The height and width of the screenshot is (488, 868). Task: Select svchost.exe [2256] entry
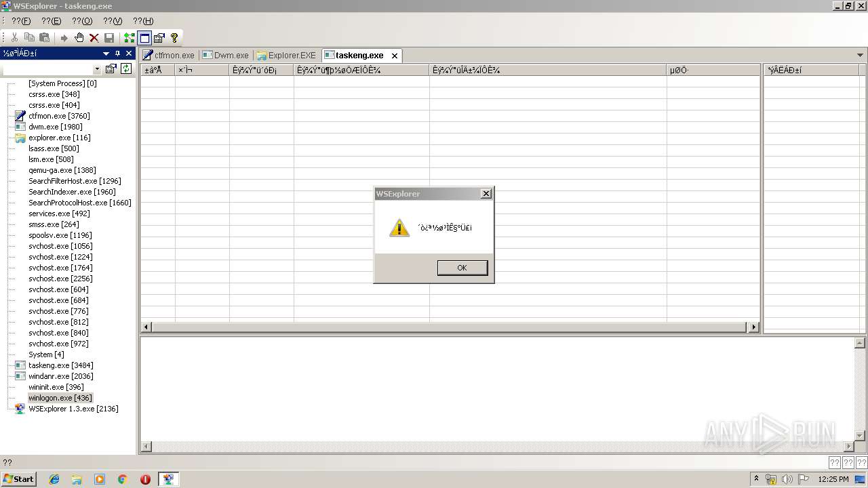tap(60, 279)
